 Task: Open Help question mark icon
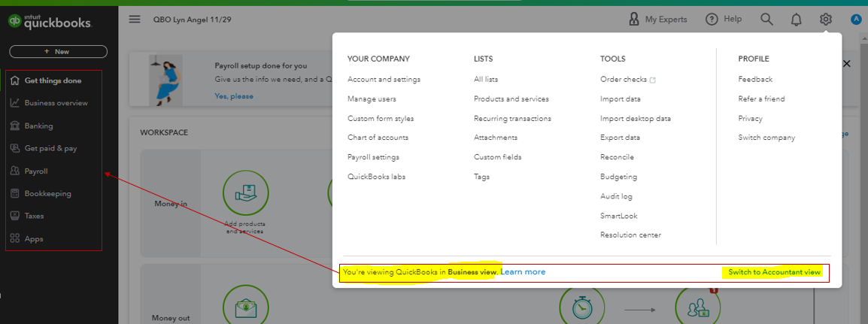[x=712, y=20]
